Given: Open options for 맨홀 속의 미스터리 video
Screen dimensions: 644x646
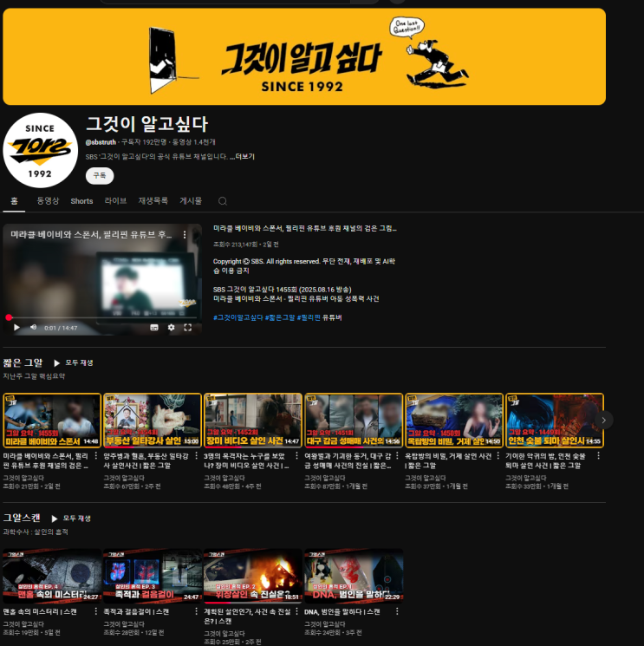Looking at the screenshot, I should click(96, 611).
